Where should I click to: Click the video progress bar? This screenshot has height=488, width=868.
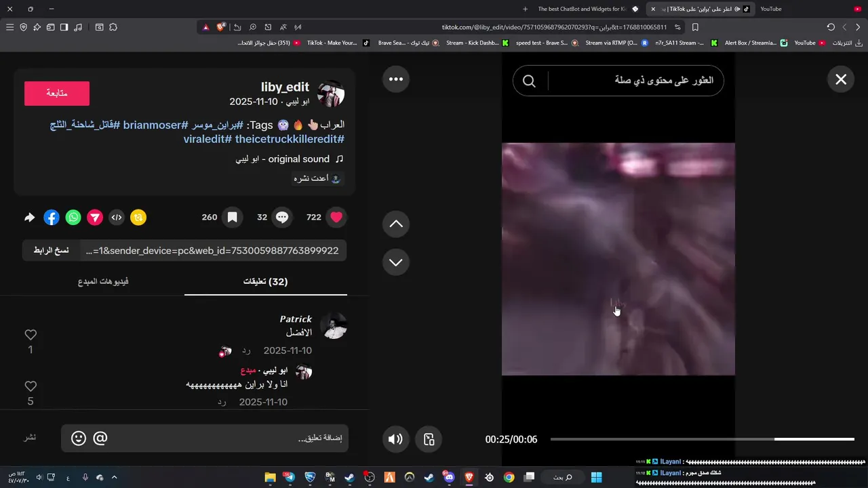(702, 439)
